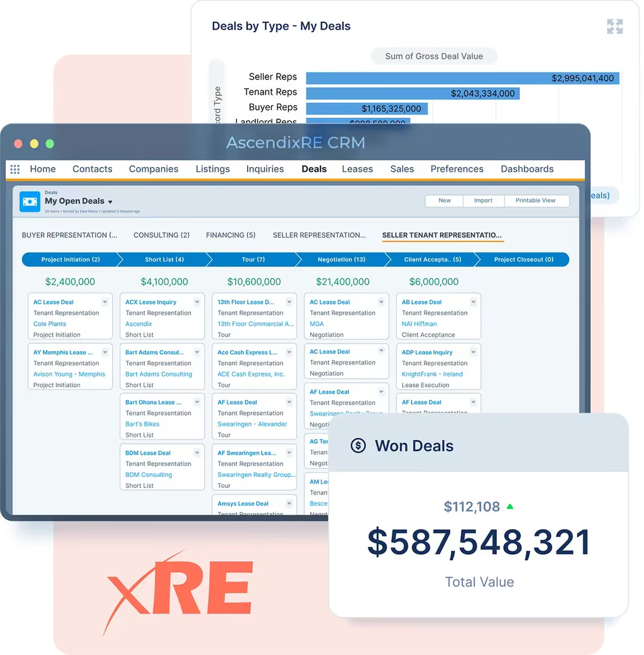Viewport: 644px width, 655px height.
Task: Open the dropdown on Ace Cash Express L... card
Action: click(289, 353)
